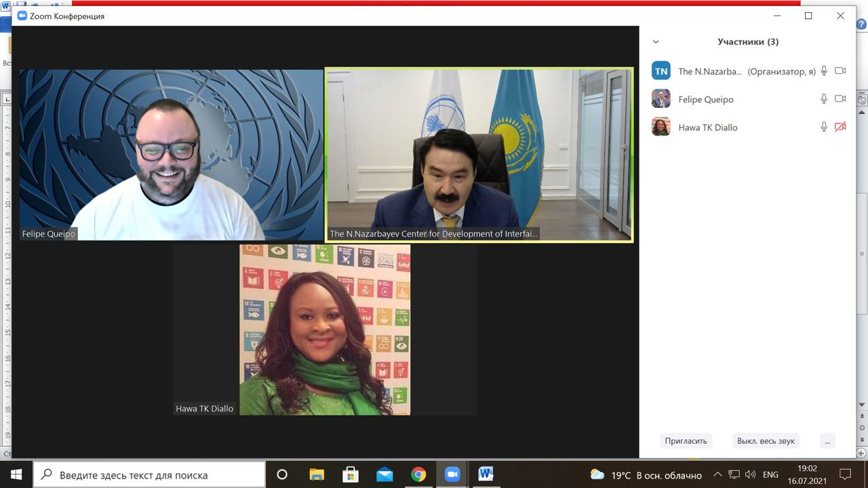868x488 pixels.
Task: Open Google Chrome from the taskbar
Action: [x=418, y=474]
